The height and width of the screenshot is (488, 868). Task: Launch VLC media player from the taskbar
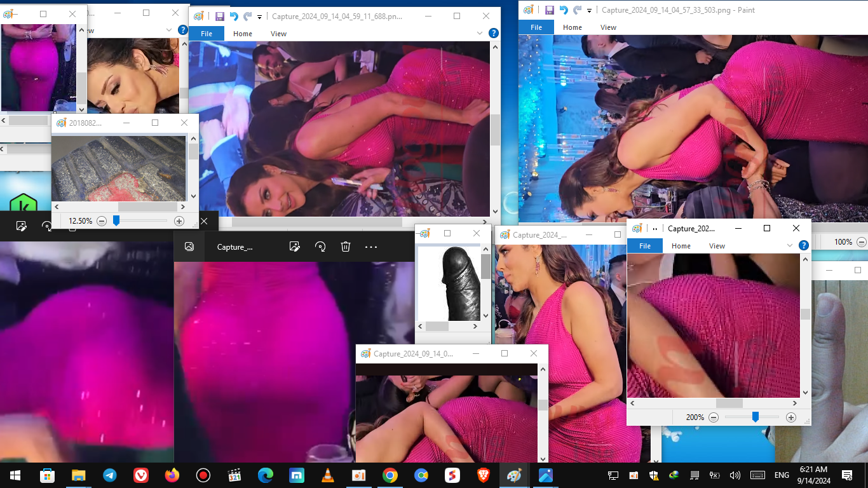(x=327, y=475)
